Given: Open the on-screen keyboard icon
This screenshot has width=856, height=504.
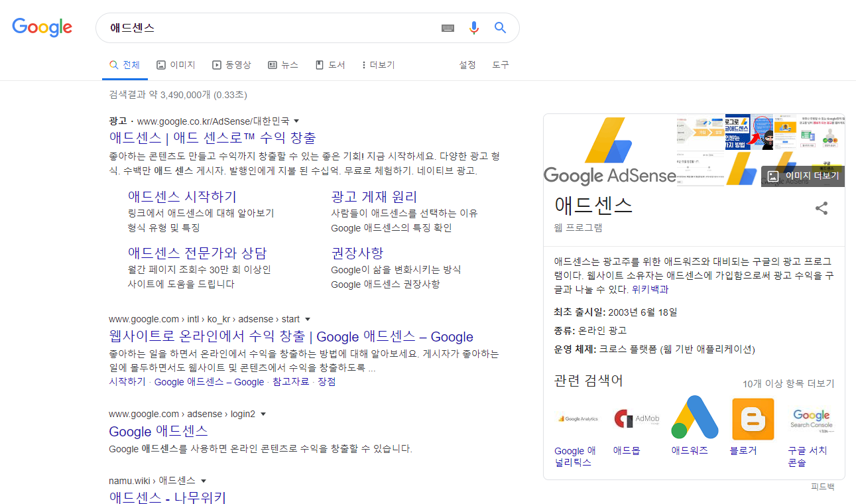Looking at the screenshot, I should (448, 28).
